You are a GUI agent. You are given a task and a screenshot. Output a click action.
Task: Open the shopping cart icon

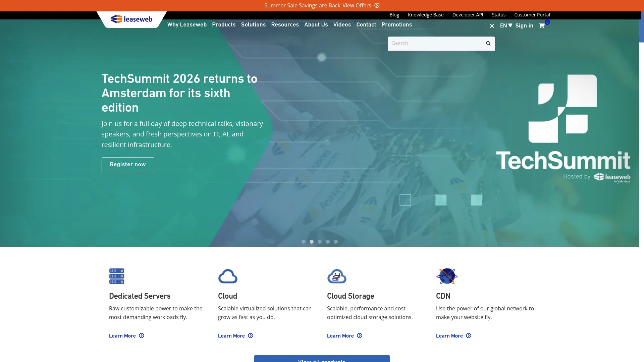542,25
